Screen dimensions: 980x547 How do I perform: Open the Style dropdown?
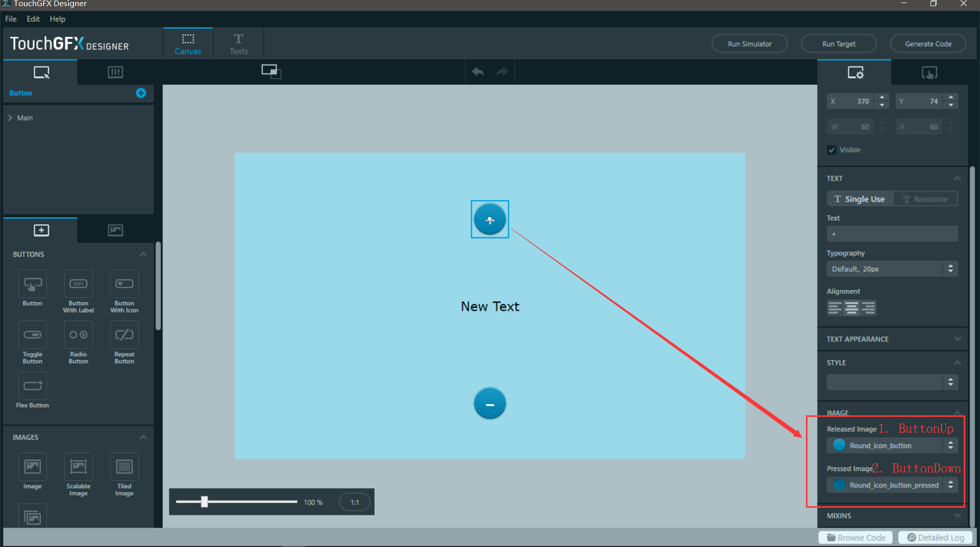point(892,382)
